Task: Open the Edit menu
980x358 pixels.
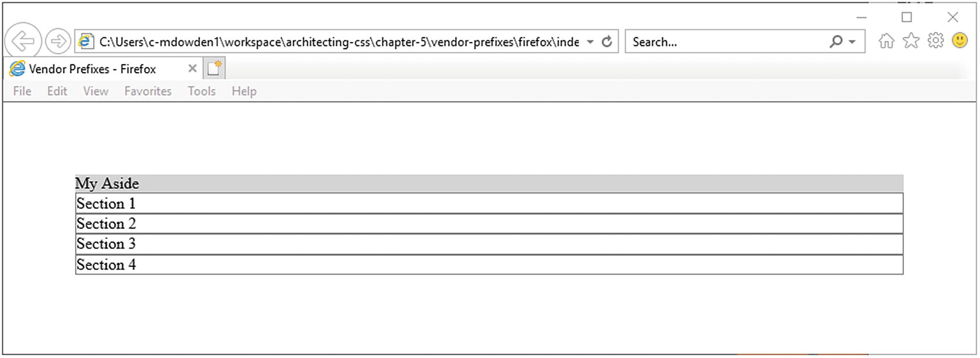Action: tap(57, 91)
